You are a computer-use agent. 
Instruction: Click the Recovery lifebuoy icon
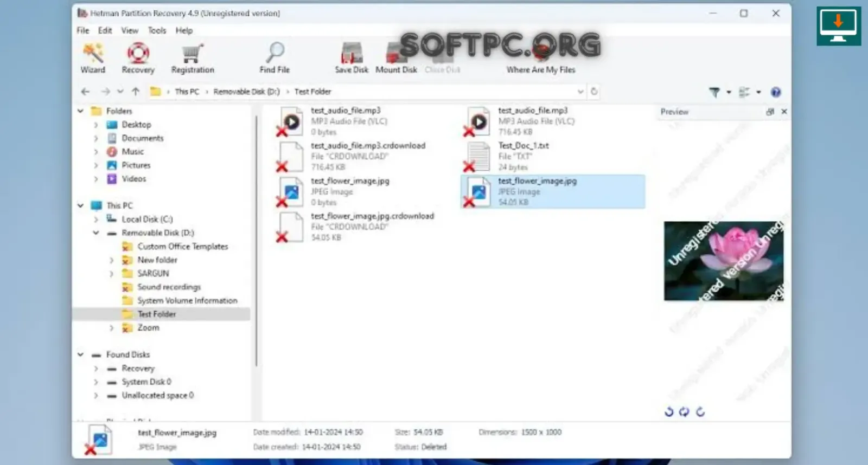click(x=138, y=53)
